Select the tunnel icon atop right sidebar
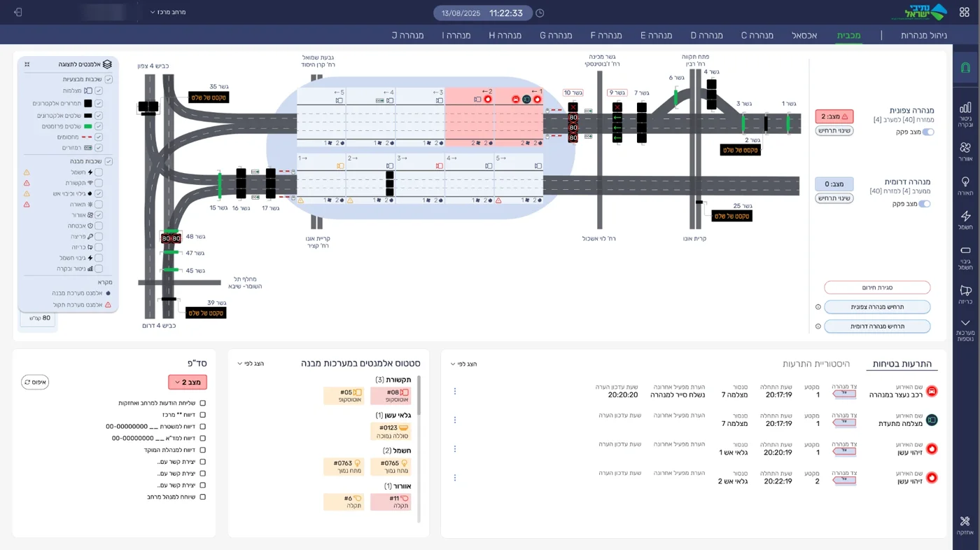Screen dimensions: 980x550 (965, 68)
